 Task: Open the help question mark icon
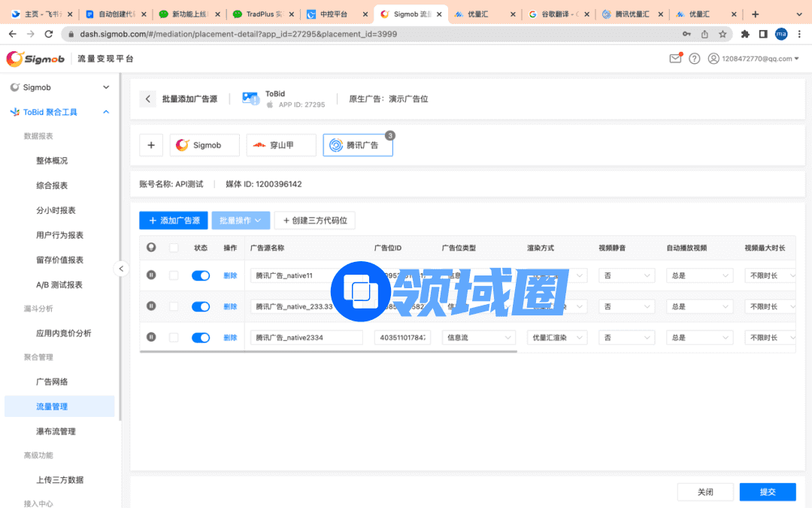pos(694,59)
